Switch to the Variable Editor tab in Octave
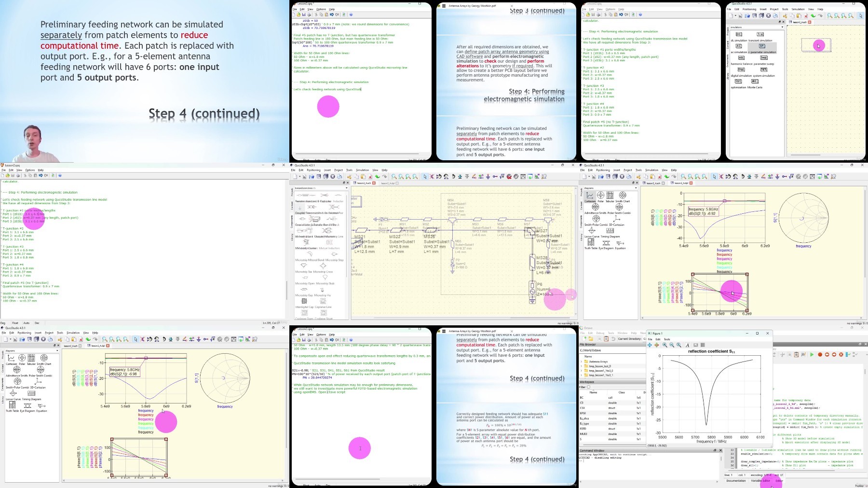Viewport: 868px width, 488px height. tap(760, 480)
